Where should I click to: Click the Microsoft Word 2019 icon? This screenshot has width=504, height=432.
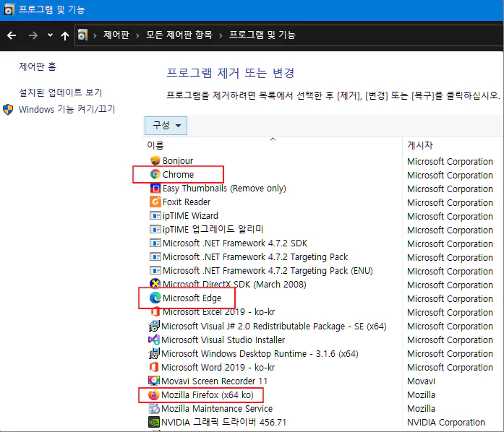(154, 367)
